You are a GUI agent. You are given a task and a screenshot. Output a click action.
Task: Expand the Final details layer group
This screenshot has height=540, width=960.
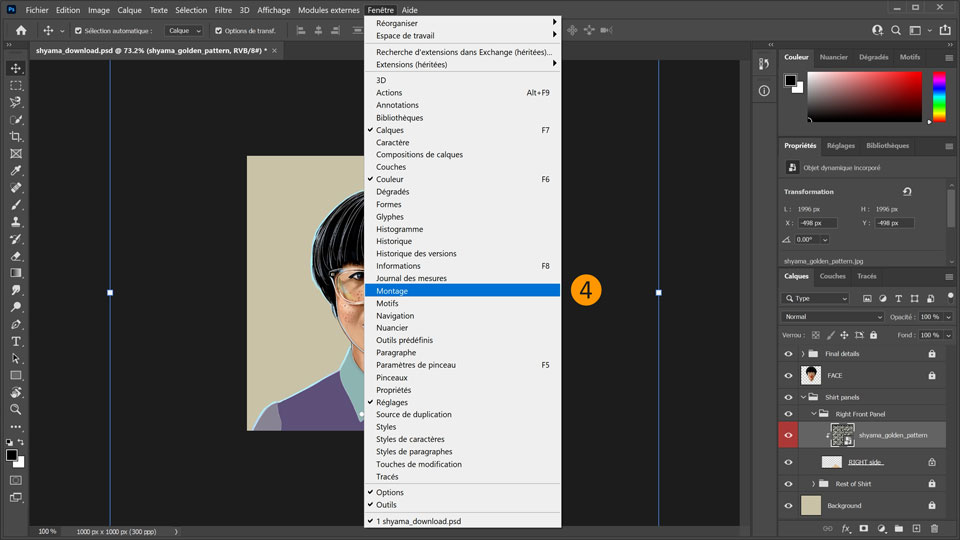tap(803, 354)
